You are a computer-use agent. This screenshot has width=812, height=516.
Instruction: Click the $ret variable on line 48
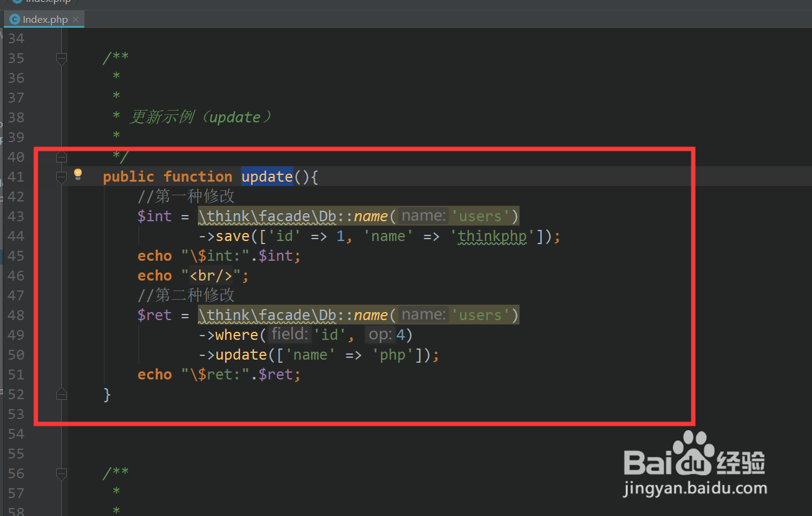point(155,315)
